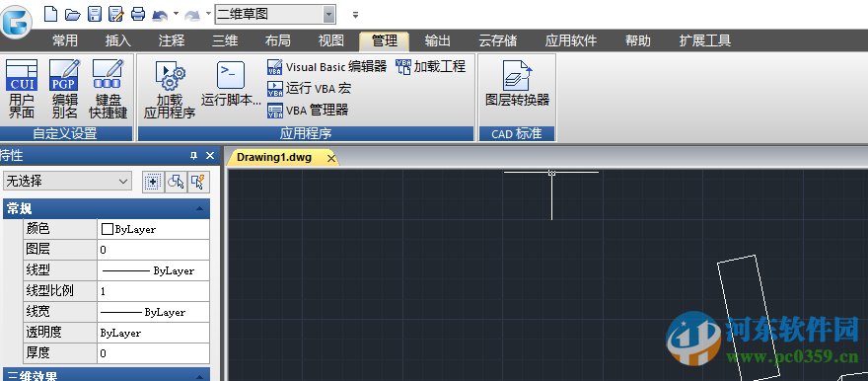Select the 视图 ribbon tab
The height and width of the screenshot is (381, 868).
click(x=331, y=40)
